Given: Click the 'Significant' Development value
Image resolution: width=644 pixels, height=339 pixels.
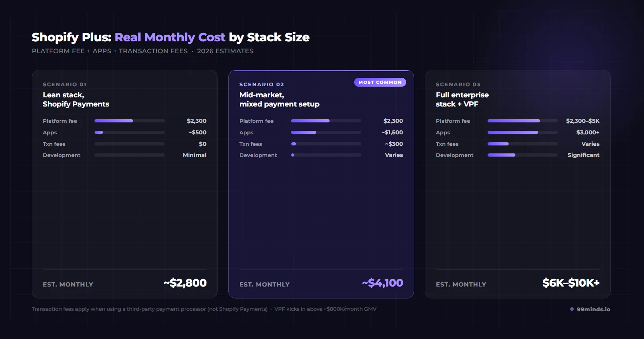Looking at the screenshot, I should 584,155.
